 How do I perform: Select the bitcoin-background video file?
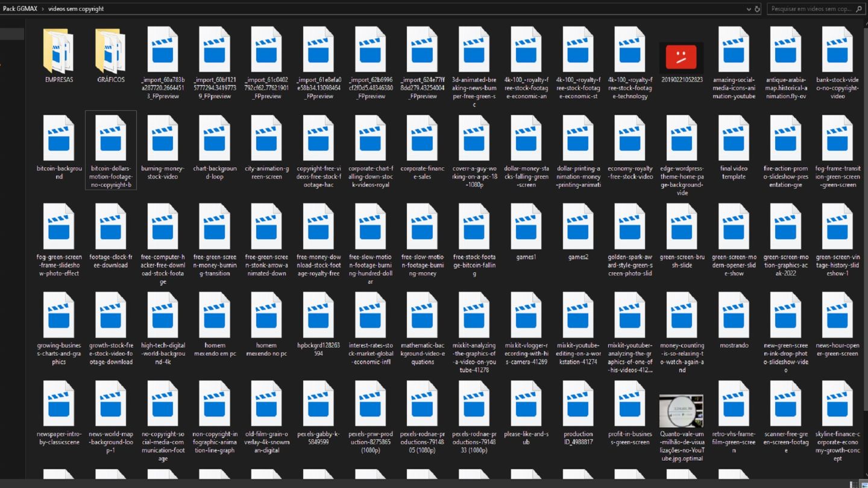tap(58, 148)
